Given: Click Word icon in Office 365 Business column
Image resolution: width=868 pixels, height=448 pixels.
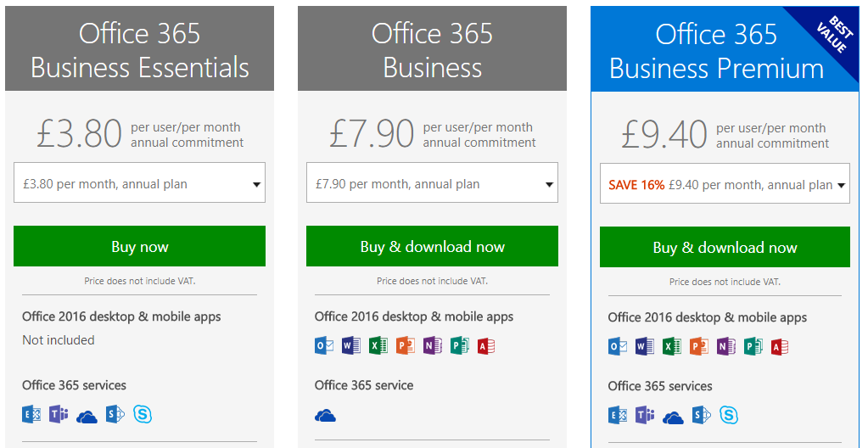Looking at the screenshot, I should 351,346.
